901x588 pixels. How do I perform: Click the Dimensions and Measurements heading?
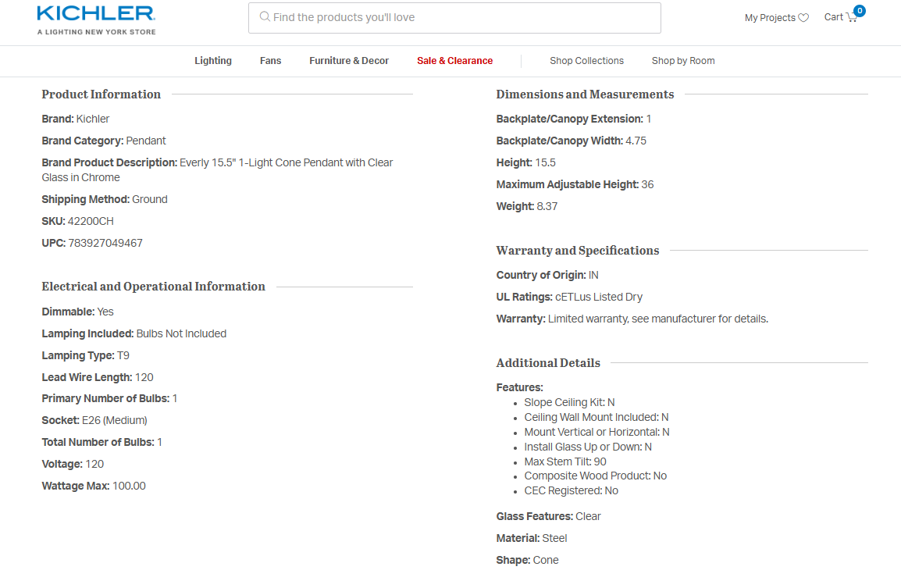coord(585,94)
